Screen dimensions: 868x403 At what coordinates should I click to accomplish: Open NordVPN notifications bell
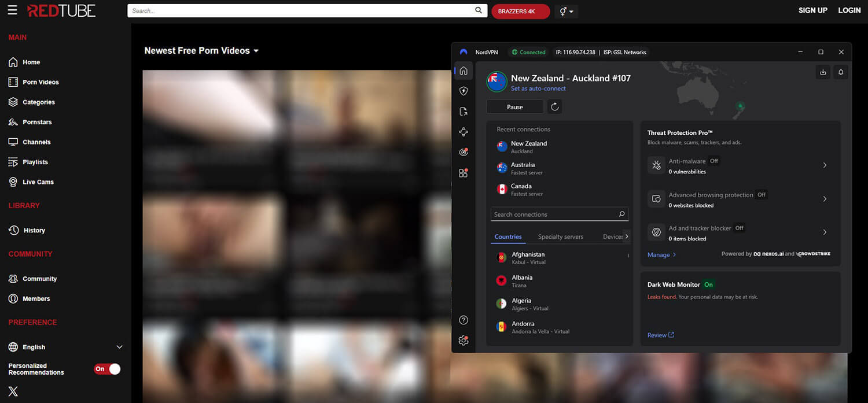pyautogui.click(x=841, y=72)
